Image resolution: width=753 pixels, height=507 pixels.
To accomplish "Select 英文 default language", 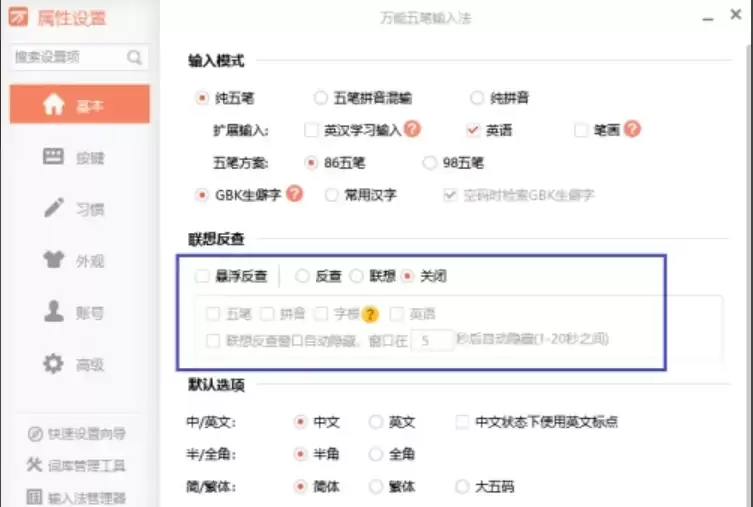I will (x=376, y=422).
